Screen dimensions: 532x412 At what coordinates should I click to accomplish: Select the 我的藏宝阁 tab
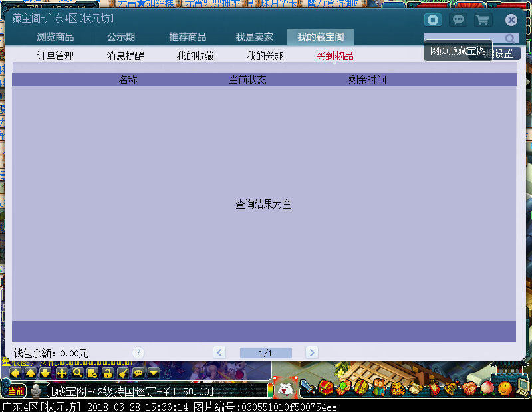321,37
